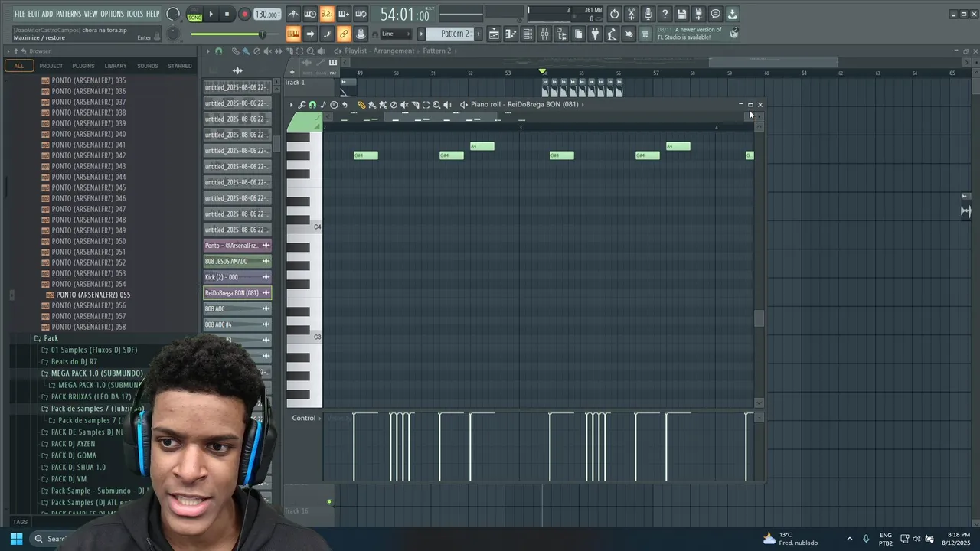The image size is (980, 551).
Task: Select the STARRED browser tab
Action: pos(180,66)
